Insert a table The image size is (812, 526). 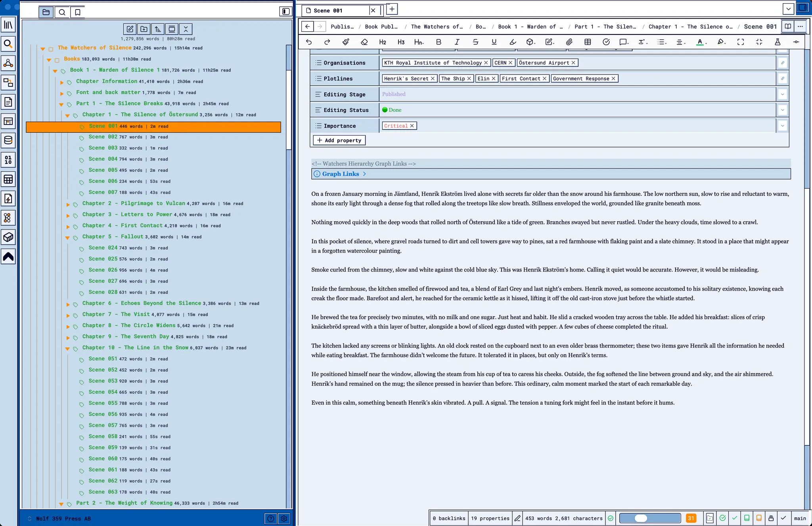(x=588, y=42)
